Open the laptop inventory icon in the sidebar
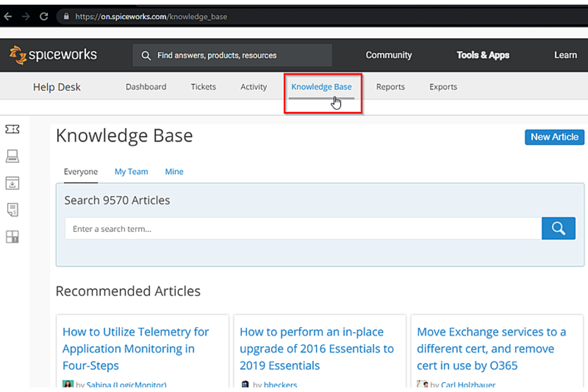 click(12, 156)
